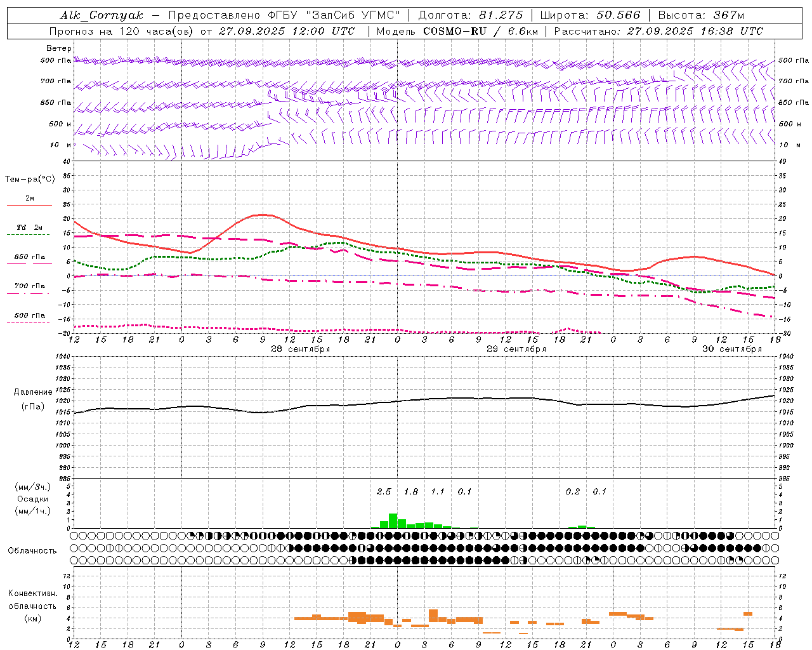Screen dimensions: 812x650
Task: Select the forecast start time 27.09.2025 12:00 UTC
Action: (287, 31)
